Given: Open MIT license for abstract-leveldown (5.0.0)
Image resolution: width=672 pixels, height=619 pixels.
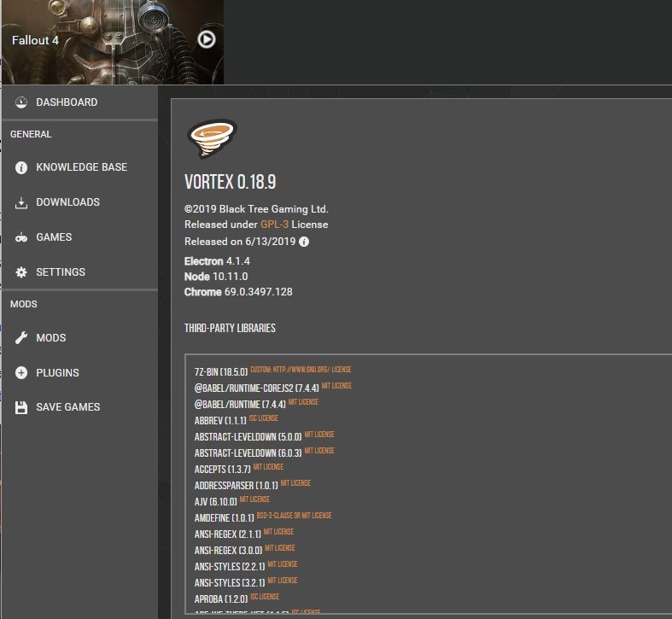Looking at the screenshot, I should coord(319,435).
